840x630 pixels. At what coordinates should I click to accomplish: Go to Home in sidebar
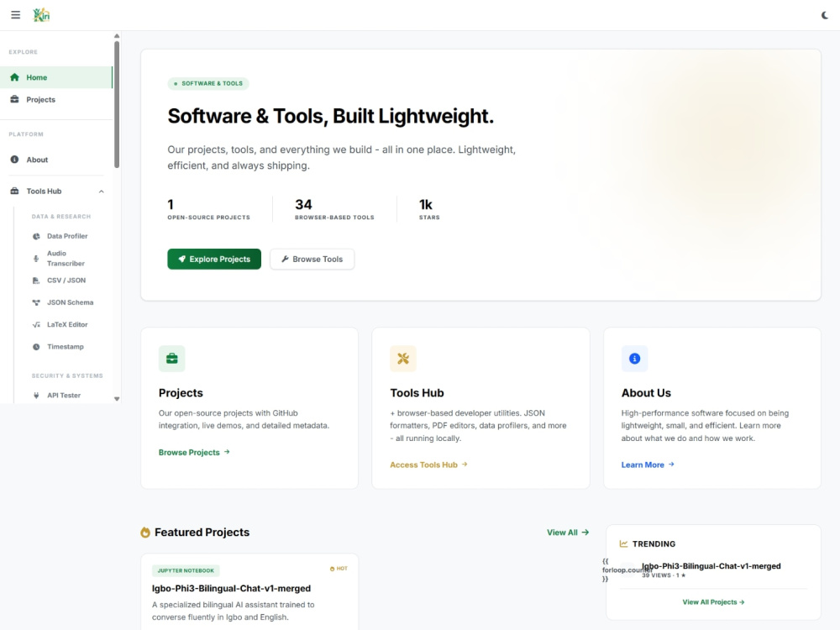point(56,77)
